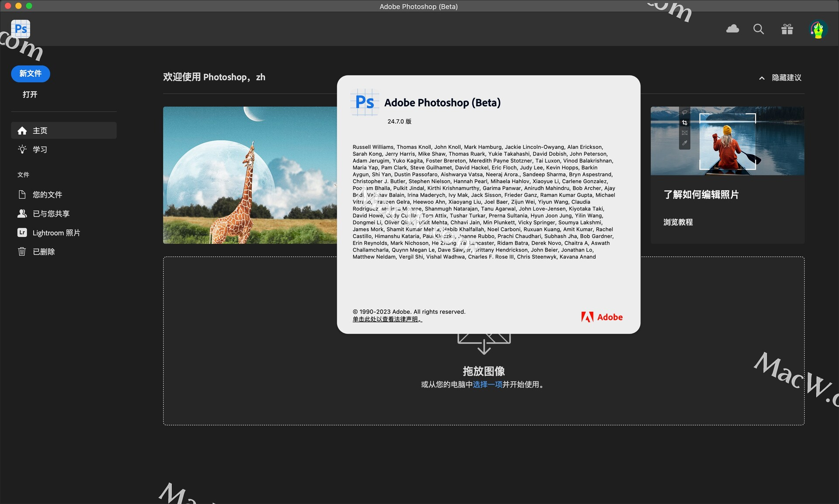839x504 pixels.
Task: Collapse suggestions with 隐藏建议 chevron
Action: tap(762, 78)
